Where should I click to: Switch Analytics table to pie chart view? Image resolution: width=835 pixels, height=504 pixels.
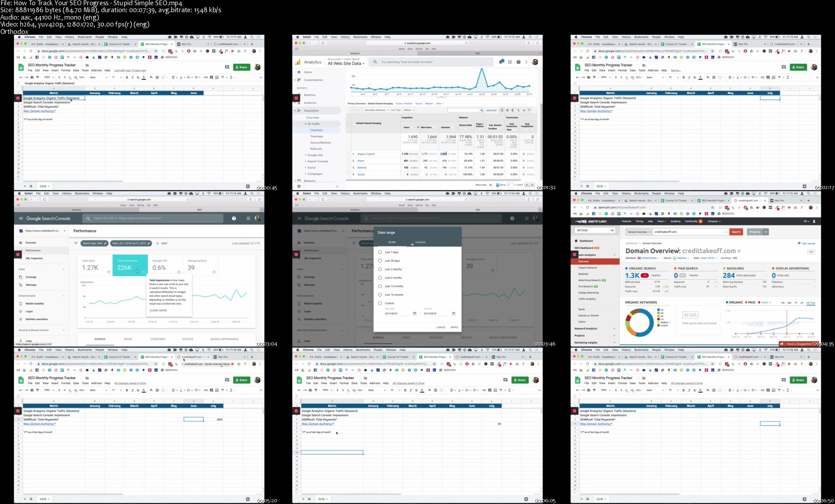pos(507,110)
